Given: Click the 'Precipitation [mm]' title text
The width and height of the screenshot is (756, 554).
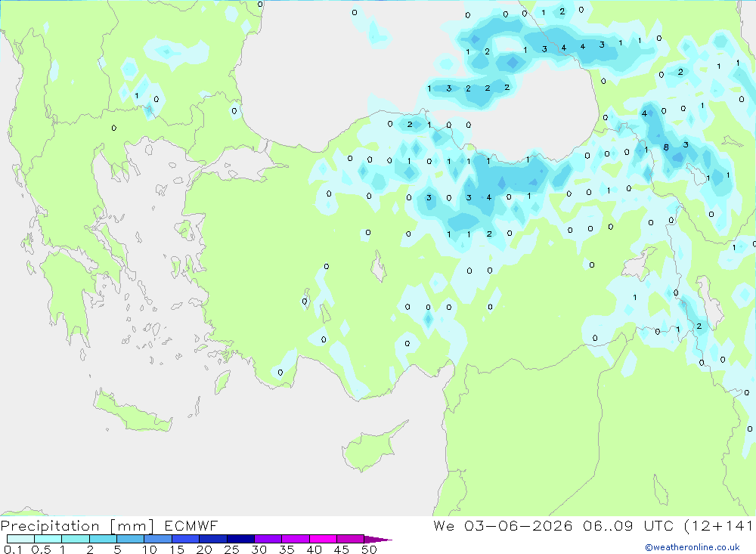Looking at the screenshot, I should 78,526.
